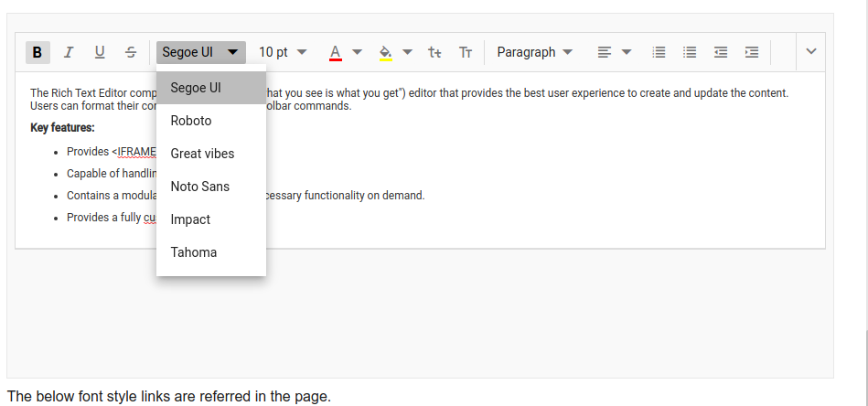Toggle bold formatting
This screenshot has width=868, height=406.
(38, 52)
